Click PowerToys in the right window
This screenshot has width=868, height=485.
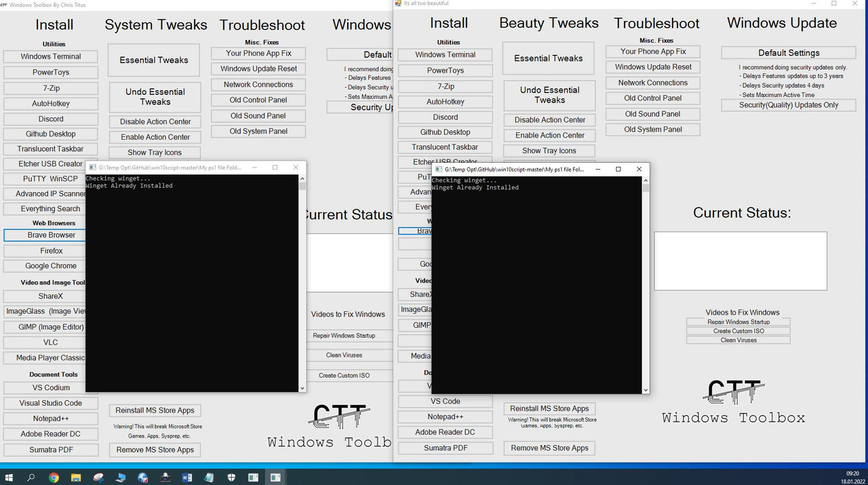point(446,71)
